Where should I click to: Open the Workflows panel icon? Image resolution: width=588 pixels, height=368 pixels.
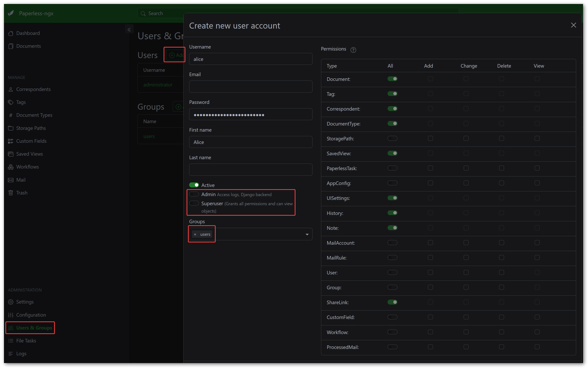click(11, 167)
